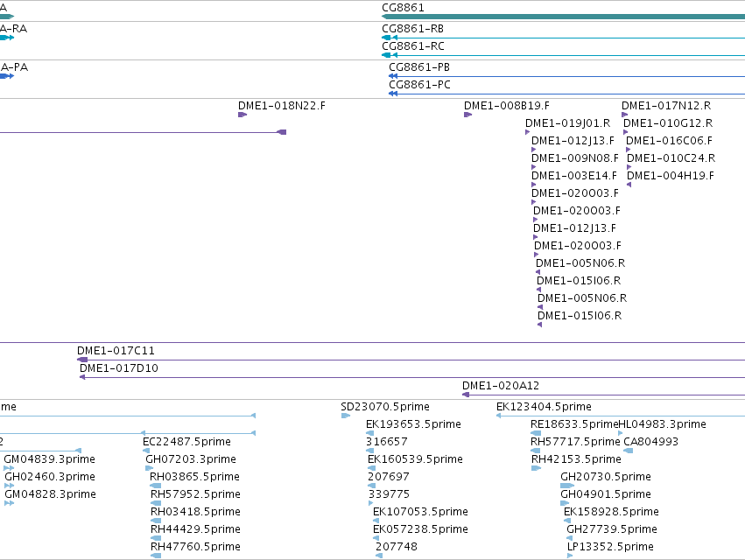Viewport: 745px width, 560px height.
Task: Click the CG8861-RB transcript label
Action: point(412,29)
